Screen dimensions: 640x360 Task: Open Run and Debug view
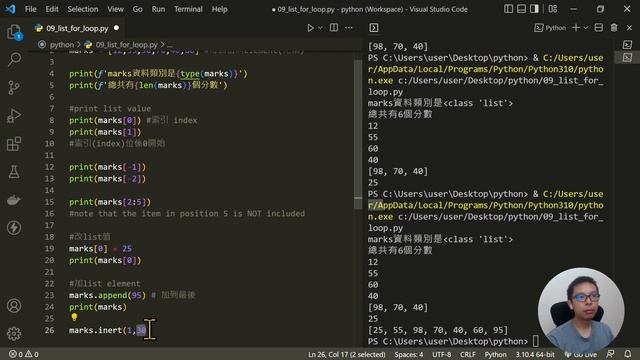(14, 116)
